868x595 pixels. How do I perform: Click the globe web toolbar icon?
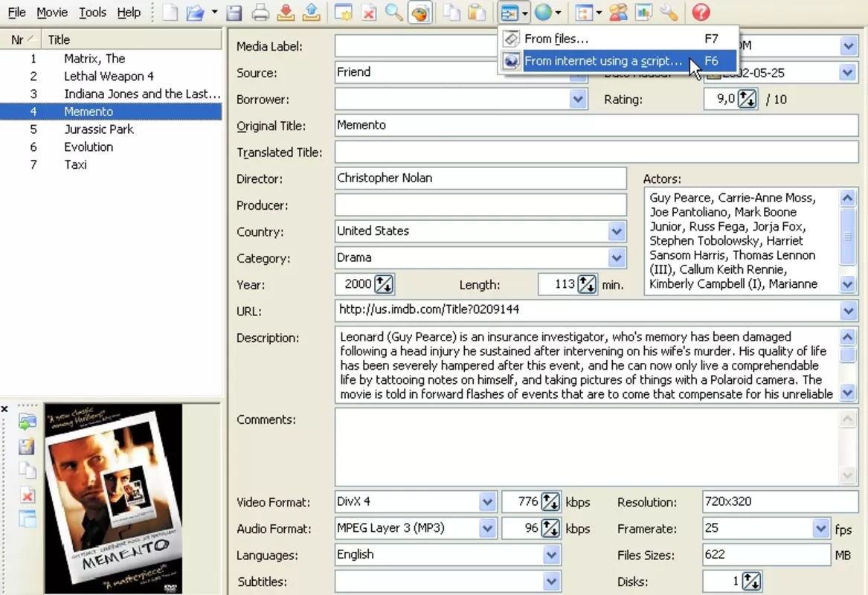[x=543, y=12]
